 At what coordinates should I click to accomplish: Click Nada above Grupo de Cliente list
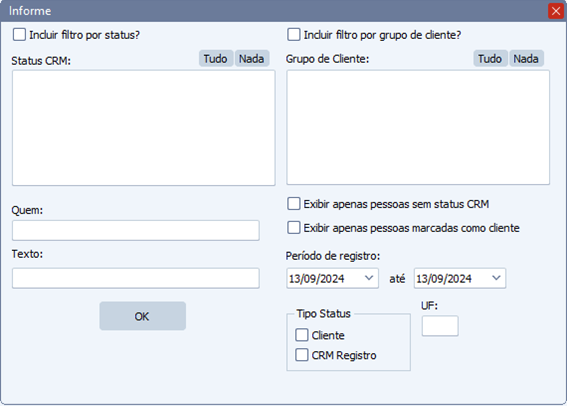[526, 59]
